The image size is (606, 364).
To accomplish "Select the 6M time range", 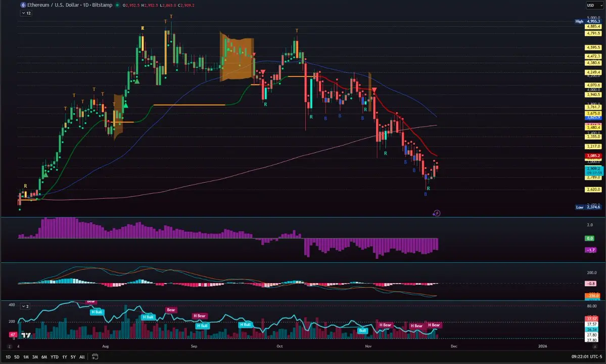I will 44,357.
